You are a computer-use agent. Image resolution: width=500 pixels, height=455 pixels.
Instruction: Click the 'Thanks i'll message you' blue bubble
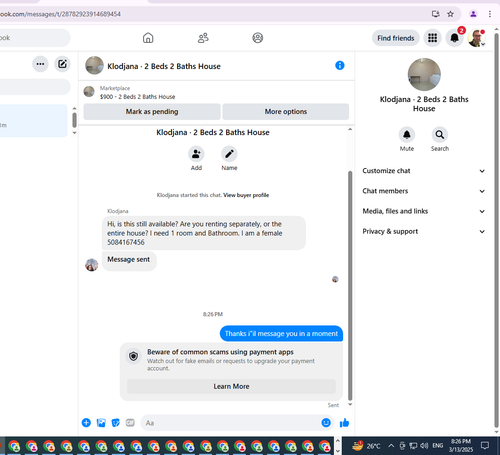[x=281, y=334]
